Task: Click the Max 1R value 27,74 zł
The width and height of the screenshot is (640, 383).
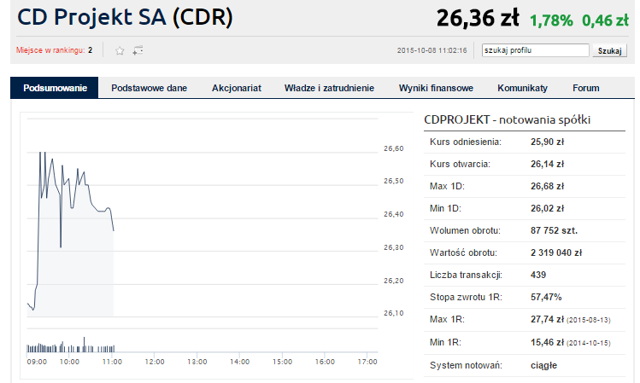Action: click(547, 319)
